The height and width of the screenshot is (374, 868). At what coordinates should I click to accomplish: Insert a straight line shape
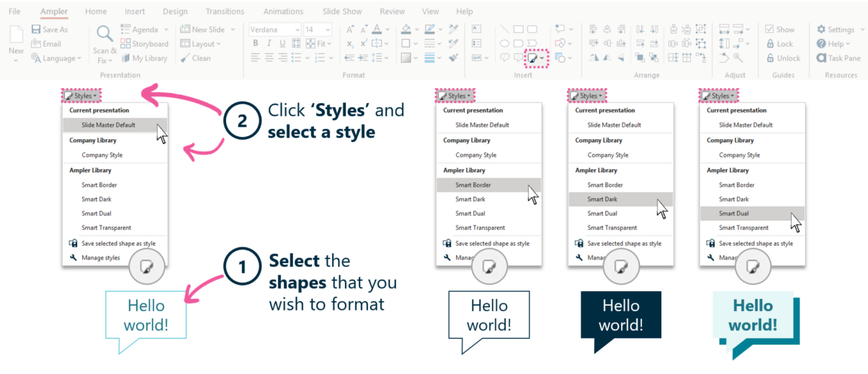click(x=504, y=30)
